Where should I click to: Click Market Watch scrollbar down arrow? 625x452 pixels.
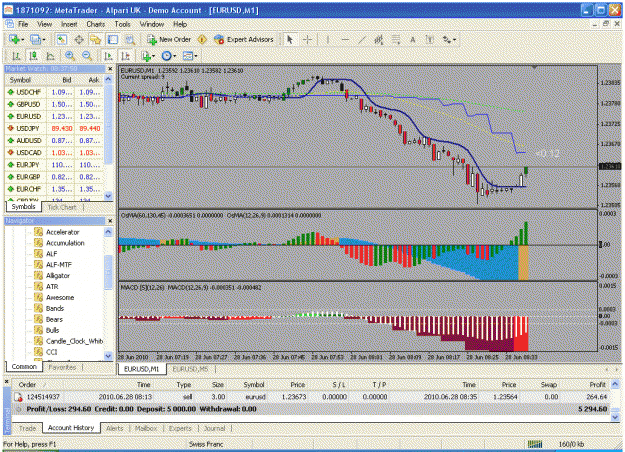coord(108,196)
